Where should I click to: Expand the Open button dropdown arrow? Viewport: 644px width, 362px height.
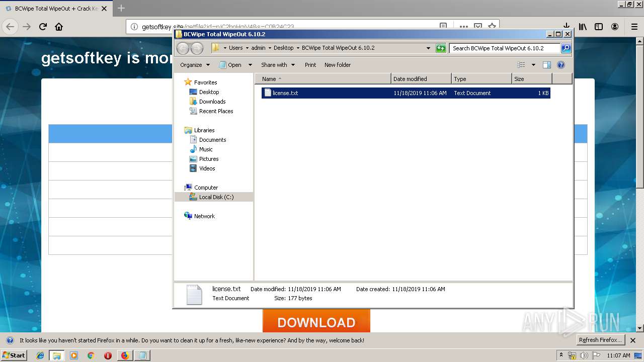click(250, 65)
